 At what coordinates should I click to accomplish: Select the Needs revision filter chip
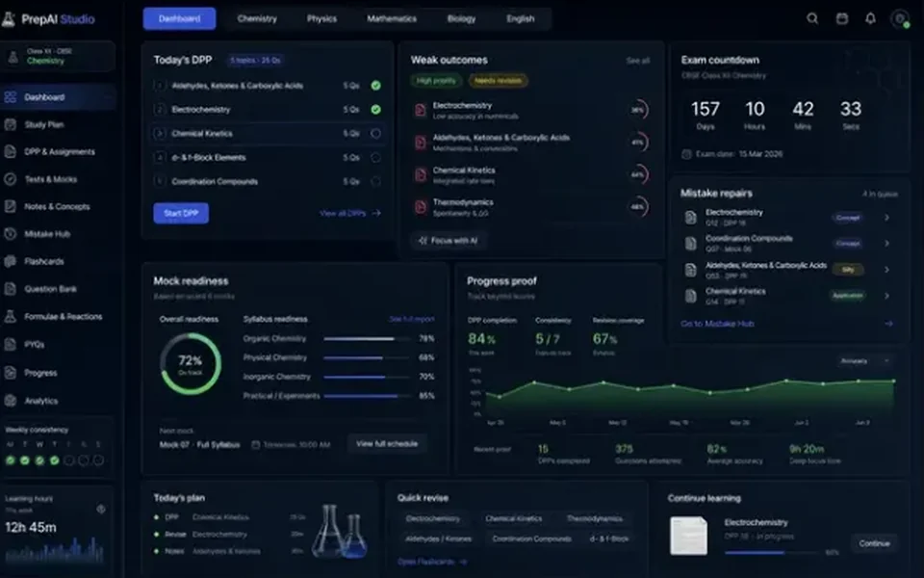(x=498, y=80)
